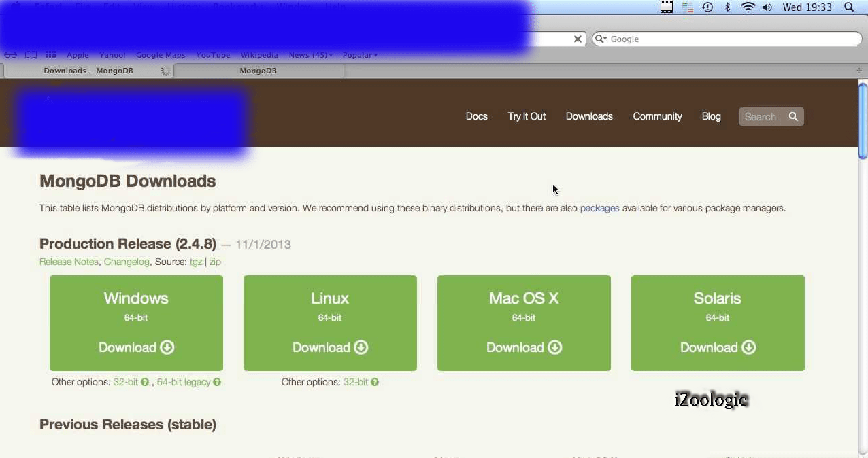Click help icon beside 64-bit legacy option
This screenshot has height=458, width=868.
coord(217,383)
